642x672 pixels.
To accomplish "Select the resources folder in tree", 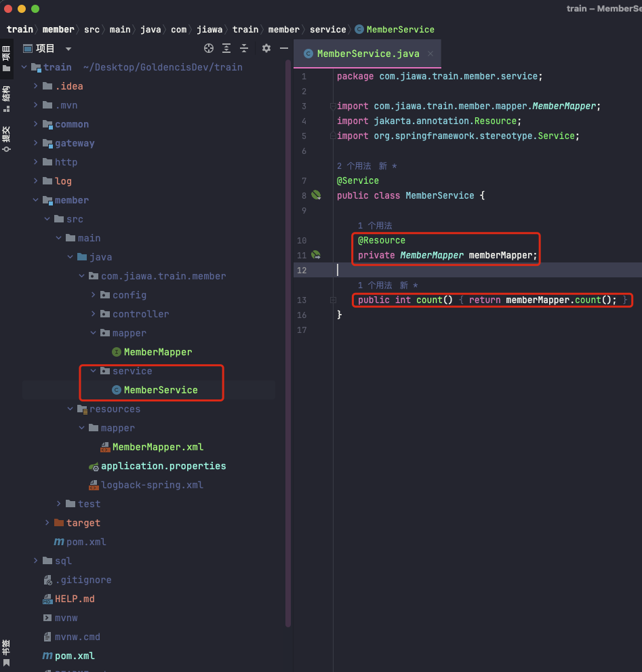I will click(x=115, y=409).
